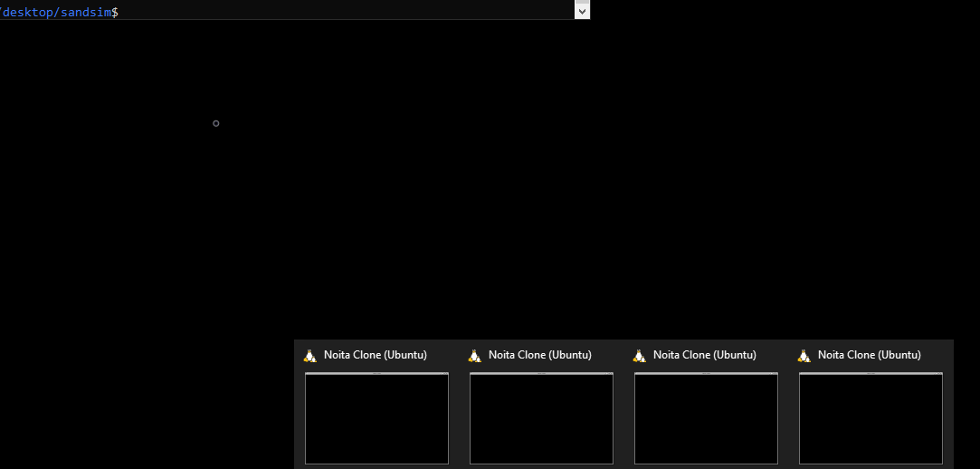Click the last preview's penguin icon
The image size is (980, 469).
804,355
